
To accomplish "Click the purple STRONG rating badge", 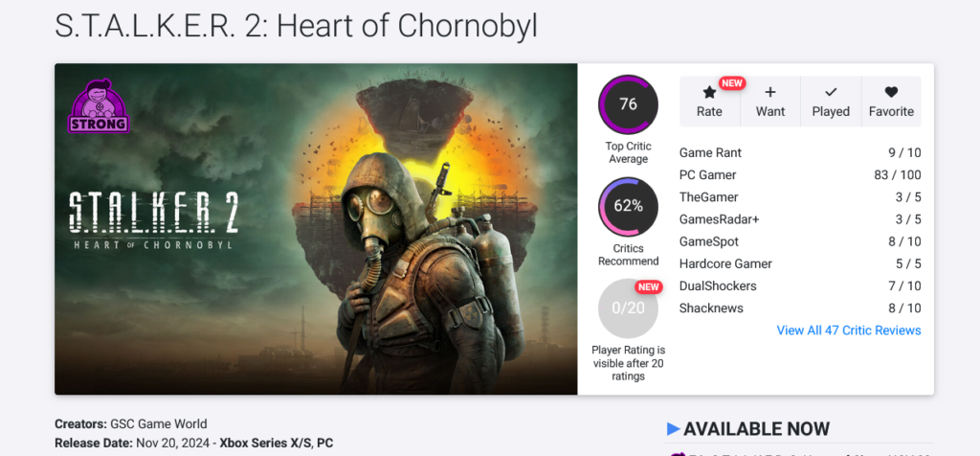I will [99, 105].
